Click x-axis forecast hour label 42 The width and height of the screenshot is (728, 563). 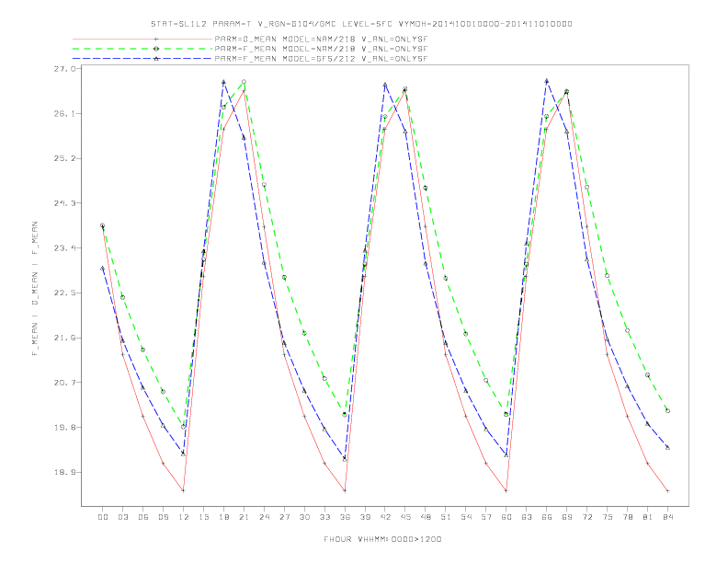(385, 517)
